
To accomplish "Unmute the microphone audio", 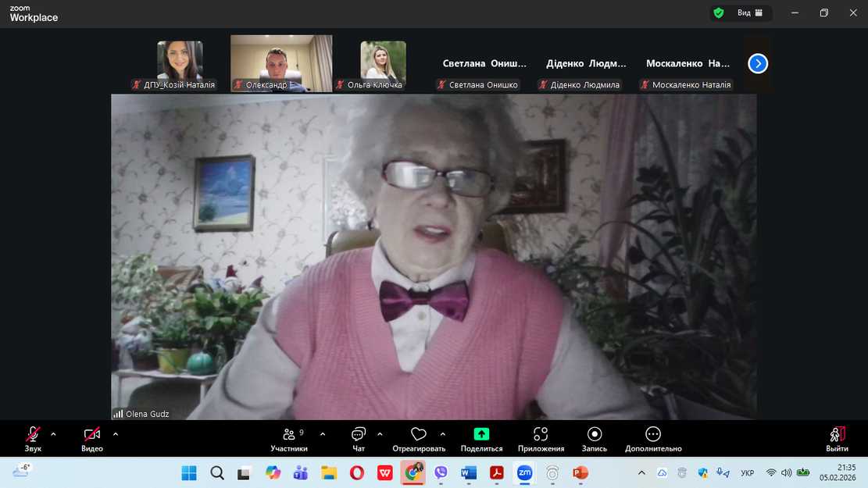I will (33, 435).
